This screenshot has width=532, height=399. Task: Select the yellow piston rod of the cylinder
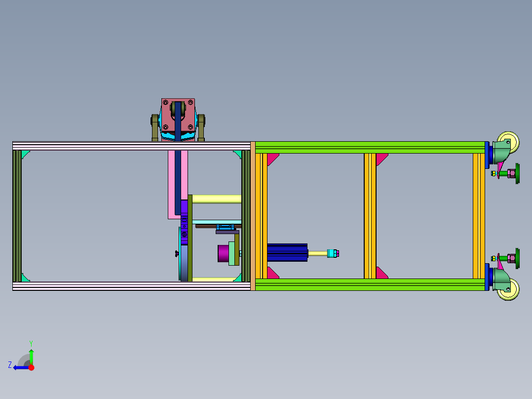coord(318,253)
